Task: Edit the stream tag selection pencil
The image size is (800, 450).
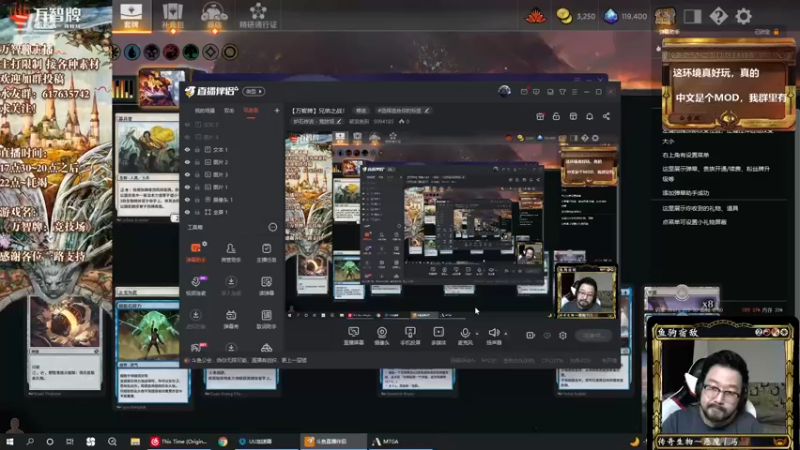Action: [427, 110]
